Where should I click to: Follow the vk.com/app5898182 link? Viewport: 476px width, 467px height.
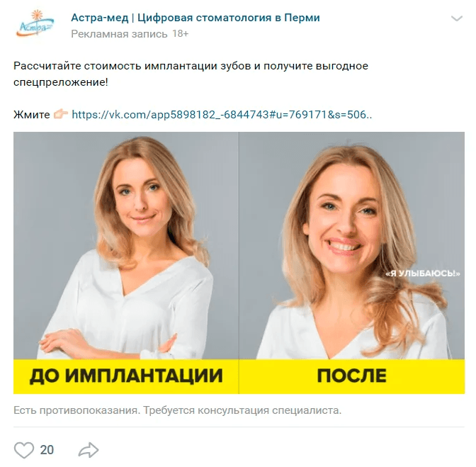(222, 115)
